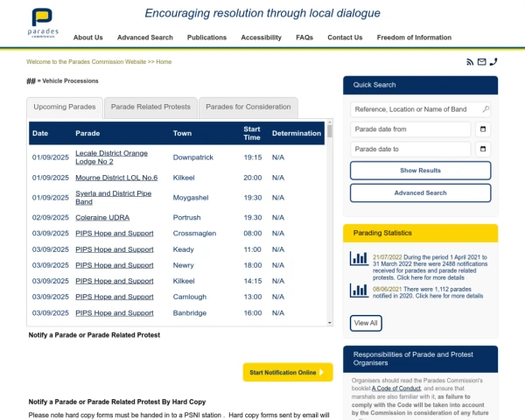525x420 pixels.
Task: Click the table scrollbar down arrow
Action: tap(330, 323)
